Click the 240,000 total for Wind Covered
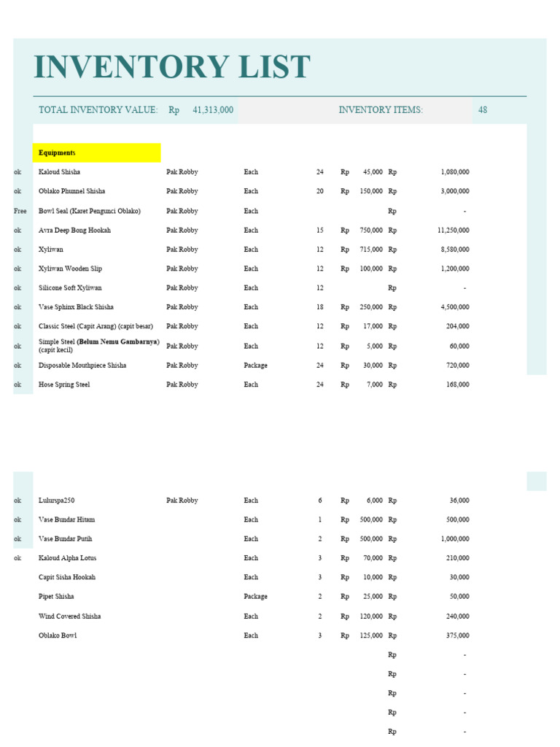 point(458,616)
